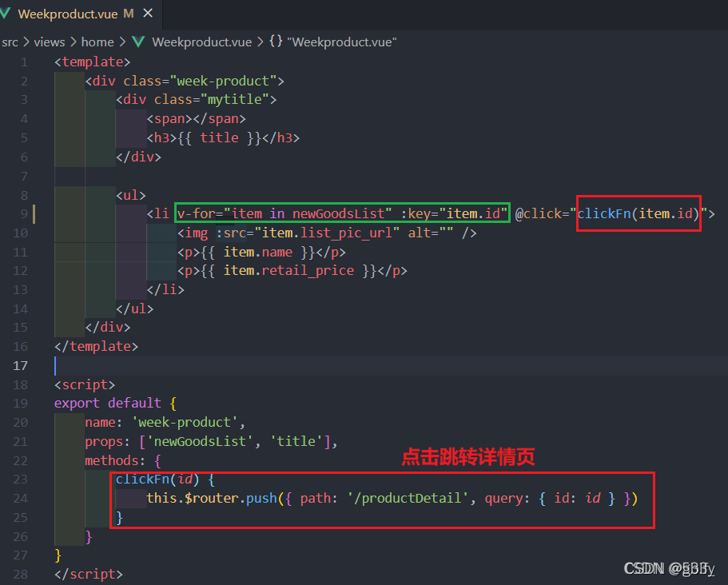Click line number 9 in the gutter
The height and width of the screenshot is (585, 728).
(x=24, y=214)
